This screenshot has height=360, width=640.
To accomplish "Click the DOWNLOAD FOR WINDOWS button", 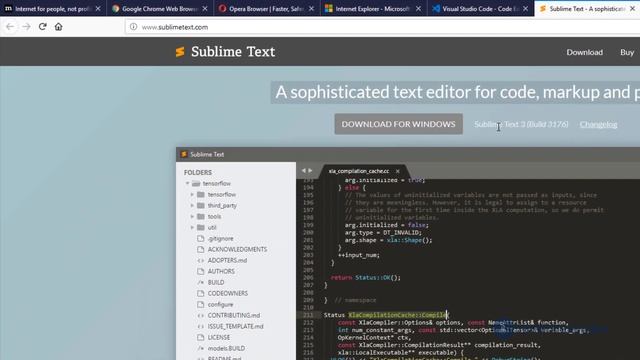I will [x=398, y=124].
